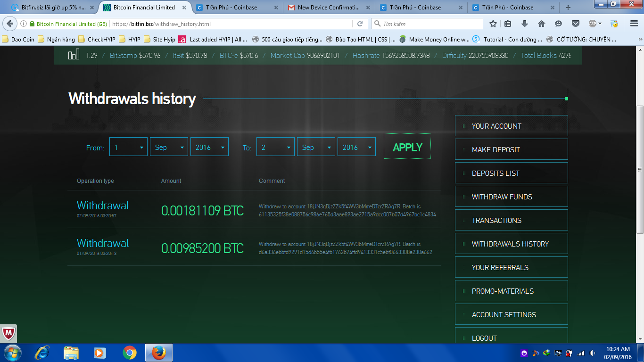Click the Internet Download Manager tray icon
Image resolution: width=644 pixels, height=362 pixels.
pos(547,353)
